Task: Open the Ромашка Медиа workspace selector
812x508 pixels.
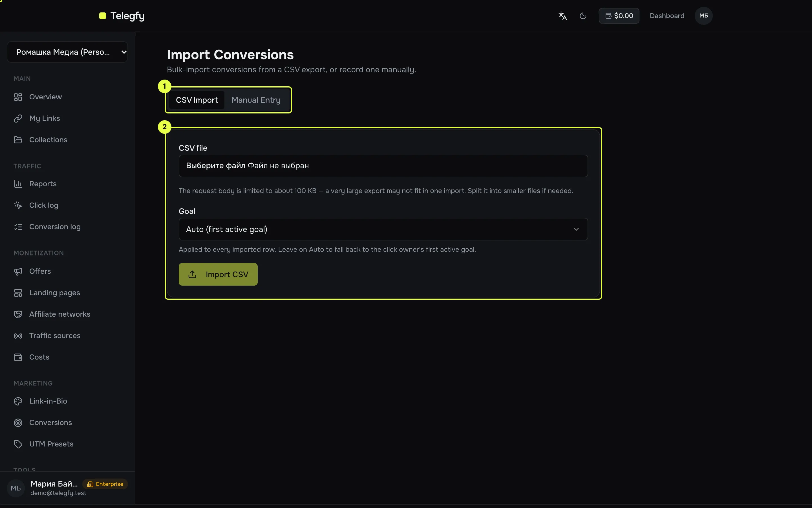Action: (67, 52)
